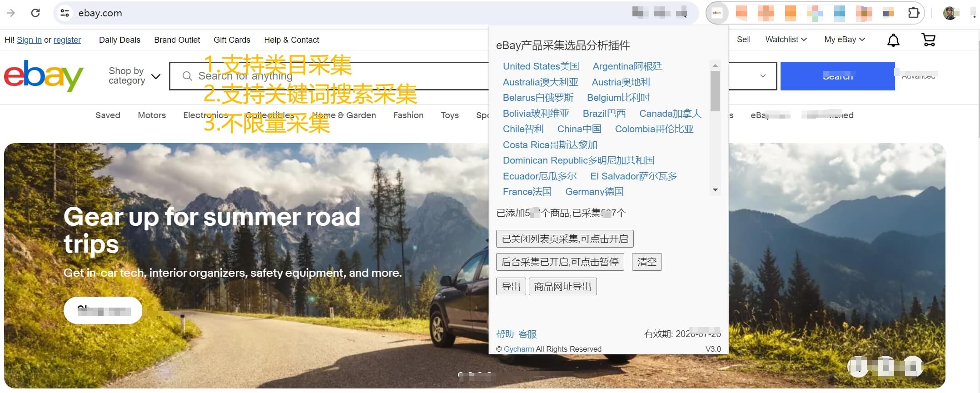Choose Canada加拿大 in plugin list
980x393 pixels.
(670, 114)
